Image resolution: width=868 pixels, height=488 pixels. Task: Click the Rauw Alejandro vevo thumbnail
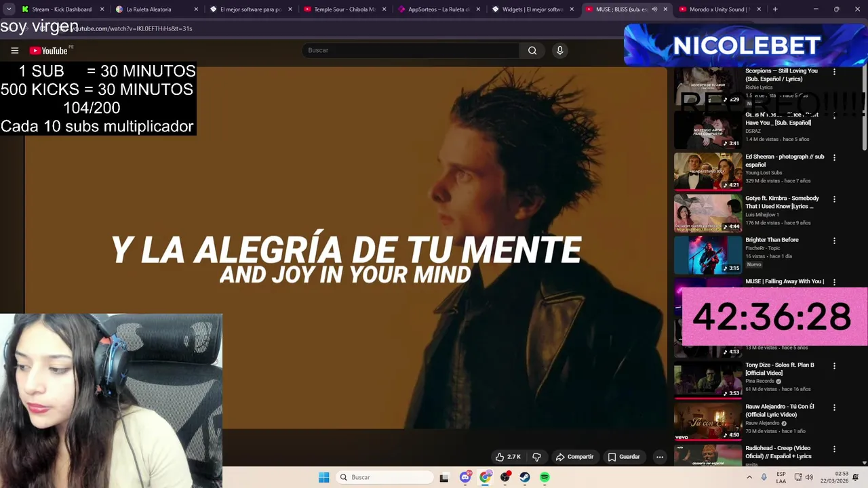pos(708,422)
